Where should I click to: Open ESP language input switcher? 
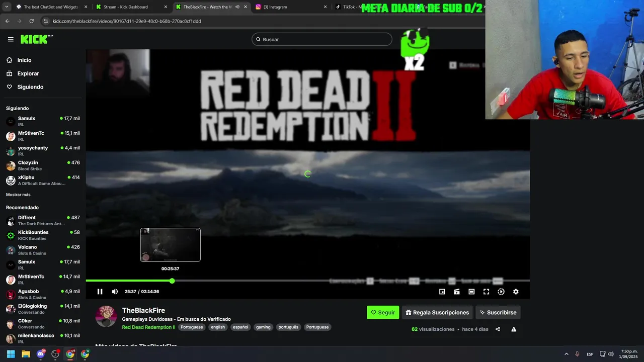pos(590,354)
